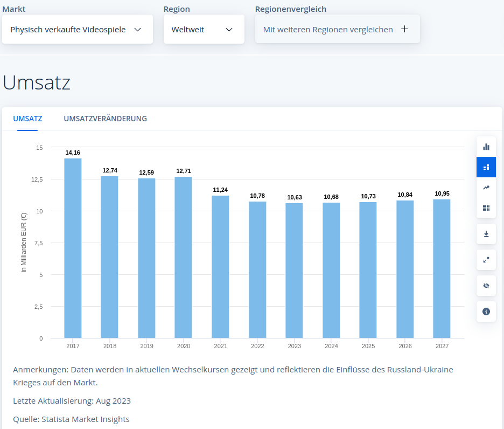Click value label '10,63'
Screen dimensions: 504x429
coord(295,197)
